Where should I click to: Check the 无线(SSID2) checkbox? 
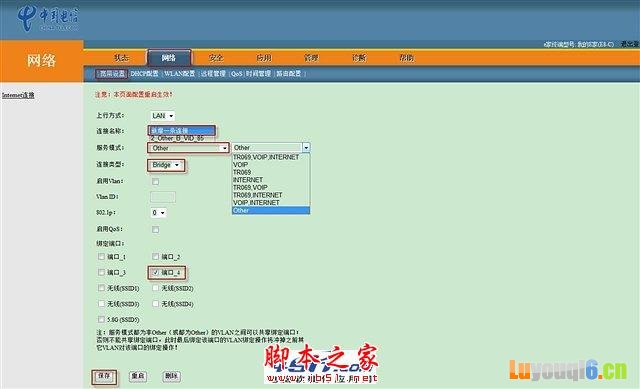tap(155, 288)
